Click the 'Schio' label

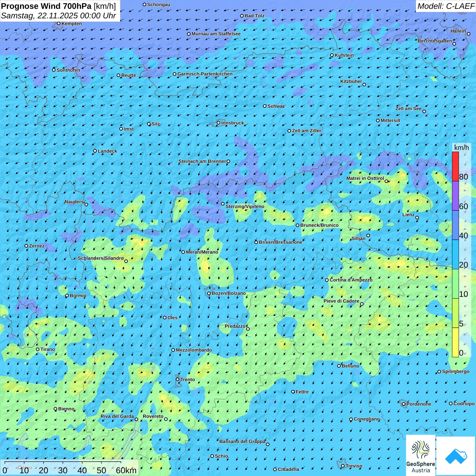[221, 456]
